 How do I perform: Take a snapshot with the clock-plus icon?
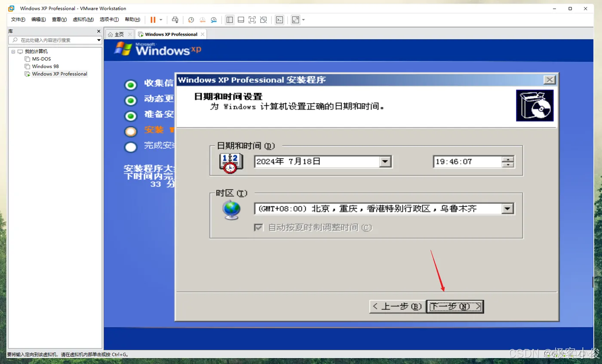click(x=191, y=20)
